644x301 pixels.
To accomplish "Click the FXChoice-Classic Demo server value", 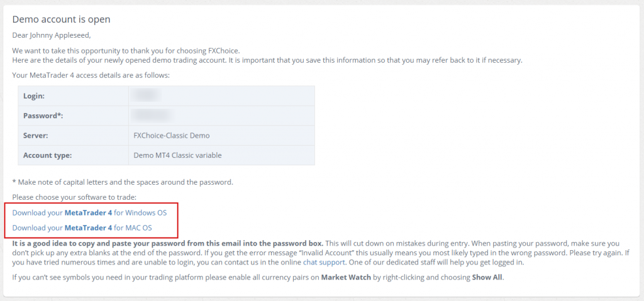I will [172, 136].
